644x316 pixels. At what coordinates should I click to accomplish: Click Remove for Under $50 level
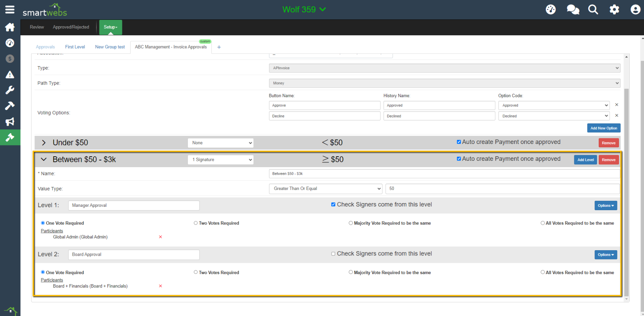pyautogui.click(x=609, y=143)
